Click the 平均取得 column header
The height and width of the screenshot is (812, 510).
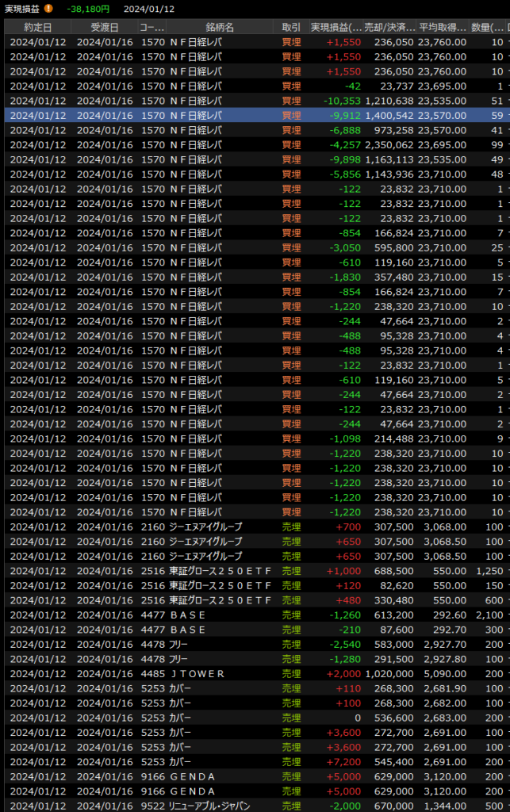442,27
